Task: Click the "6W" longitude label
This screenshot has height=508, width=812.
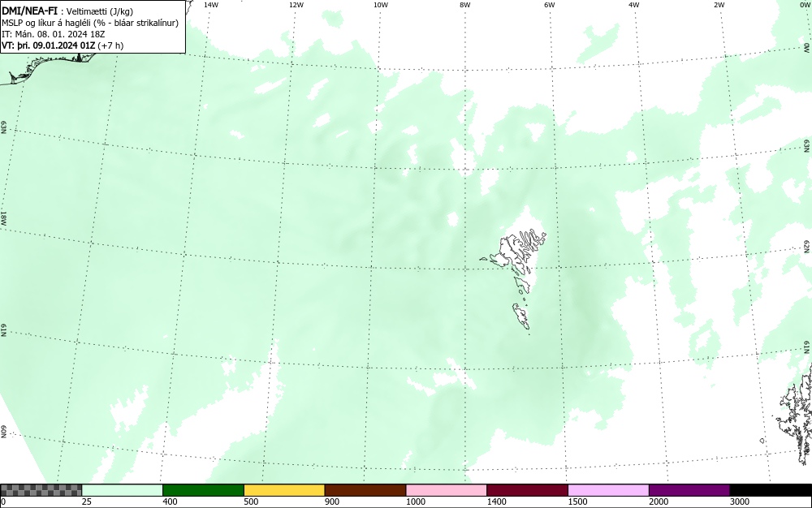Action: pyautogui.click(x=550, y=5)
